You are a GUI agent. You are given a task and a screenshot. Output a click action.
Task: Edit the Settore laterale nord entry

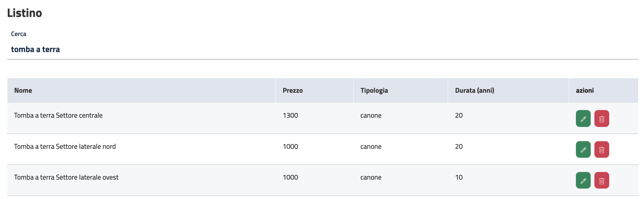583,149
